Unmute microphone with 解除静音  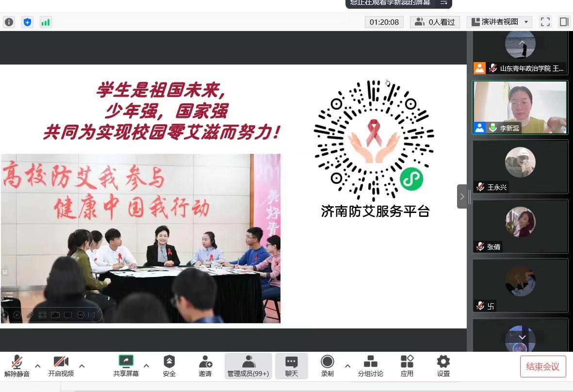[x=17, y=366]
